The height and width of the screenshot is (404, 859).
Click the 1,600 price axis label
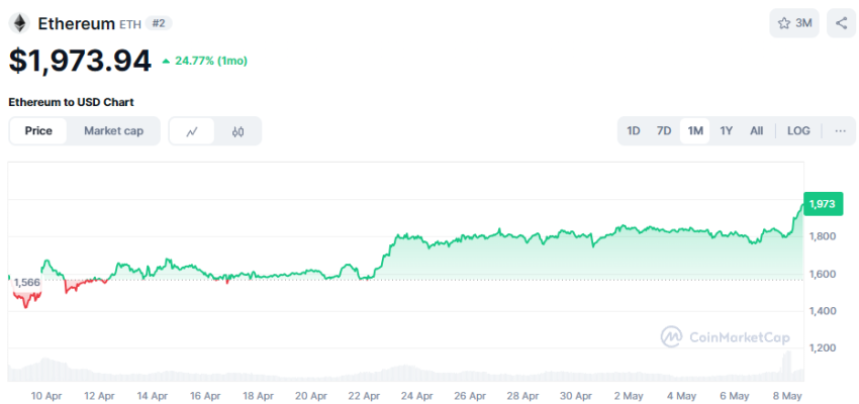(x=822, y=274)
